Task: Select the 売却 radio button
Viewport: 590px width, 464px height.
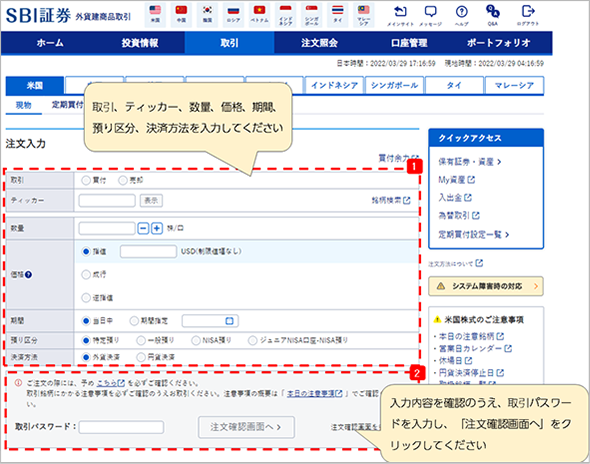Action: [x=123, y=181]
